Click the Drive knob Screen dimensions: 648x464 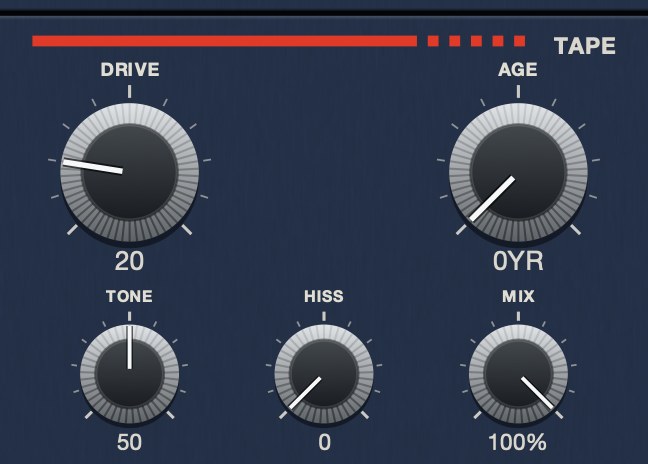click(x=130, y=172)
